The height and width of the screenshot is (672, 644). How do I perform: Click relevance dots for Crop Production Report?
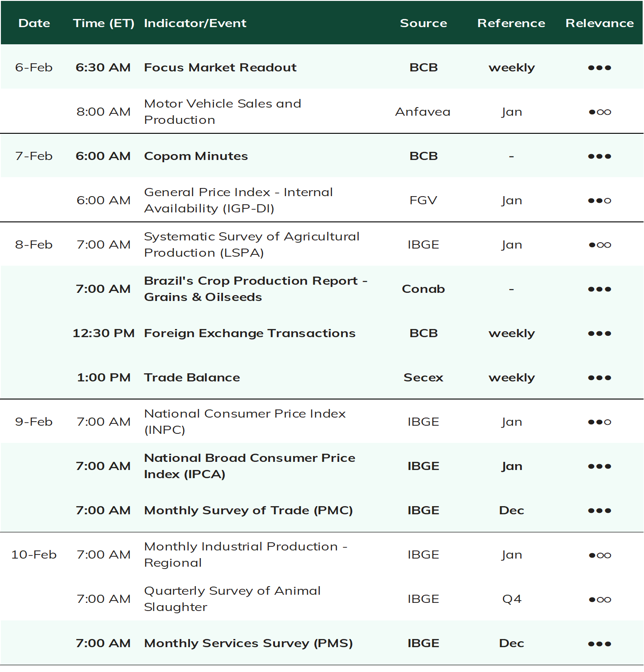pos(600,289)
